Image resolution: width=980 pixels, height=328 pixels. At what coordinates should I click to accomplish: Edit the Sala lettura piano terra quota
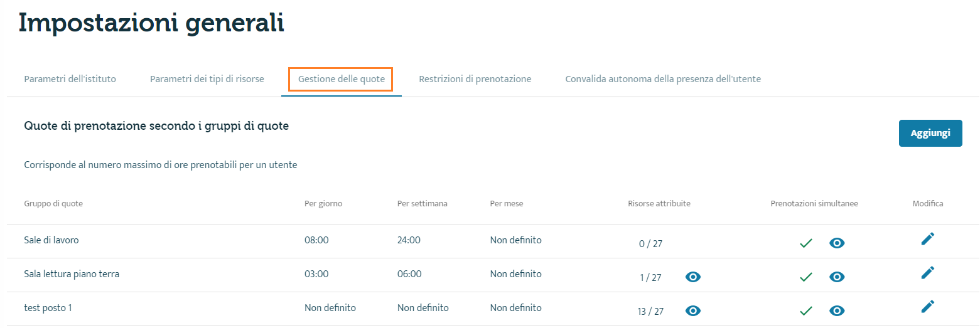tap(927, 273)
